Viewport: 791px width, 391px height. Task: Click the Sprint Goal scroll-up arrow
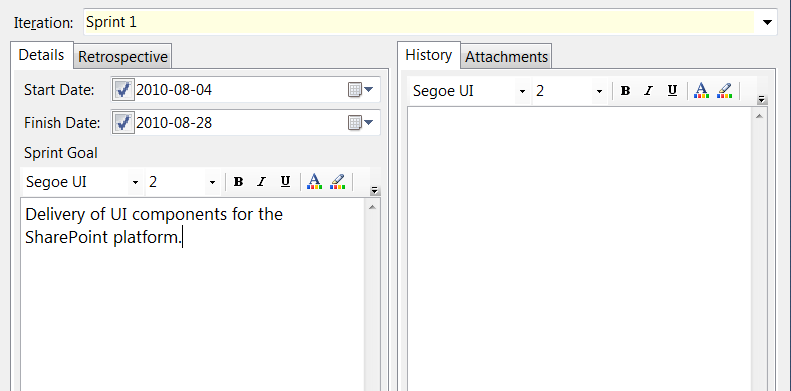[x=372, y=207]
